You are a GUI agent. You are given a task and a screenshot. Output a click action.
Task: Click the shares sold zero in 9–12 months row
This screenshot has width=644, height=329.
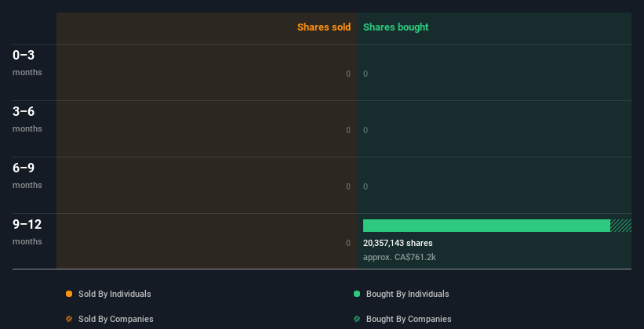tap(348, 243)
